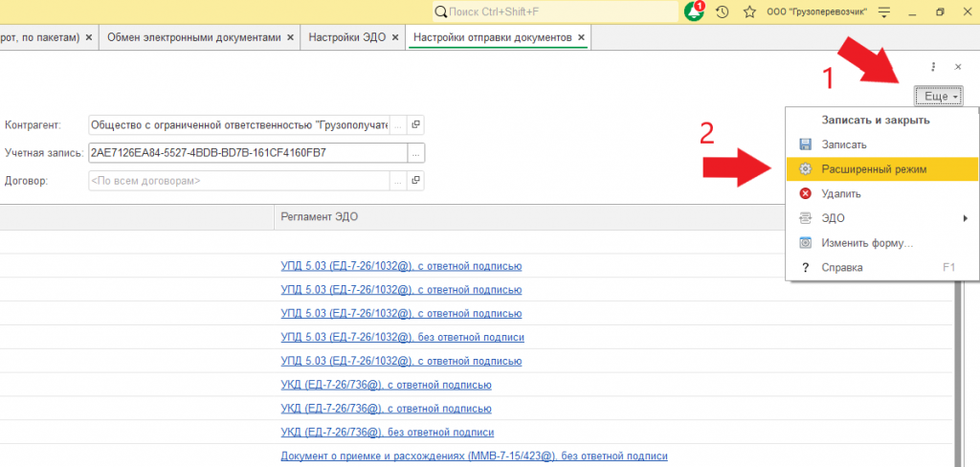Click the Регламент ЭДО column header
Viewport: 980px width, 467px height.
pyautogui.click(x=528, y=216)
